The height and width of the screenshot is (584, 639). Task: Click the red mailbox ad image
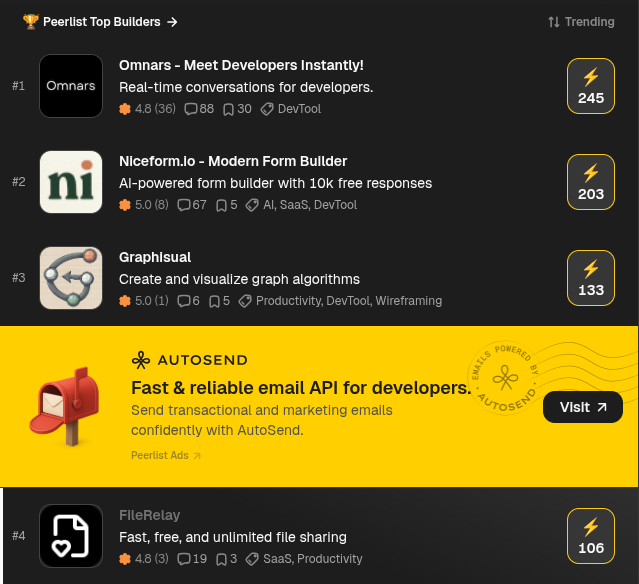click(65, 406)
